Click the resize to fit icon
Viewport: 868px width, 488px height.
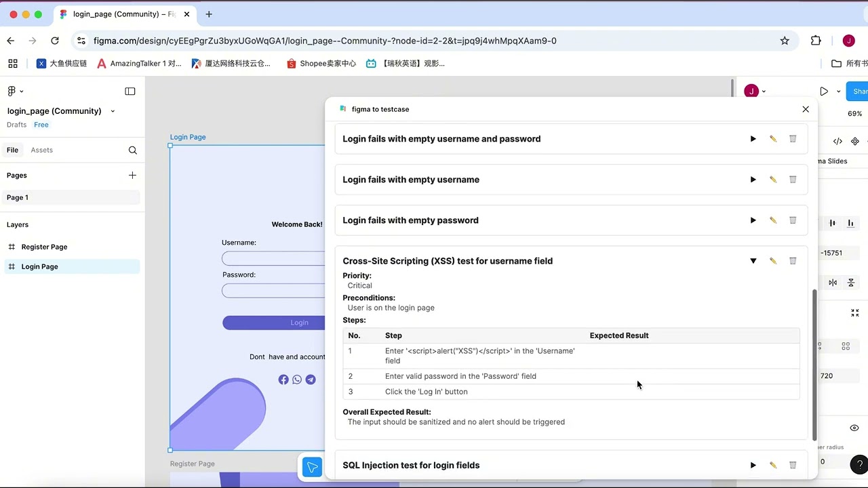pyautogui.click(x=855, y=313)
